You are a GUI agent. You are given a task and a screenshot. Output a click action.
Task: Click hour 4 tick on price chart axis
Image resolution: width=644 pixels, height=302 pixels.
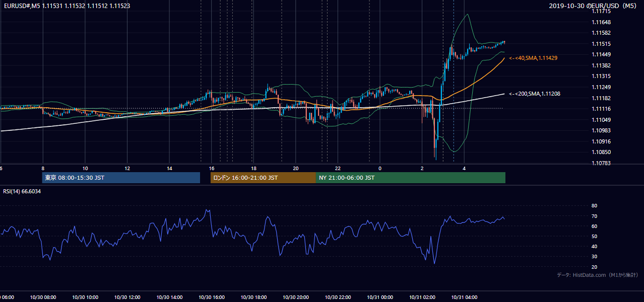464,168
